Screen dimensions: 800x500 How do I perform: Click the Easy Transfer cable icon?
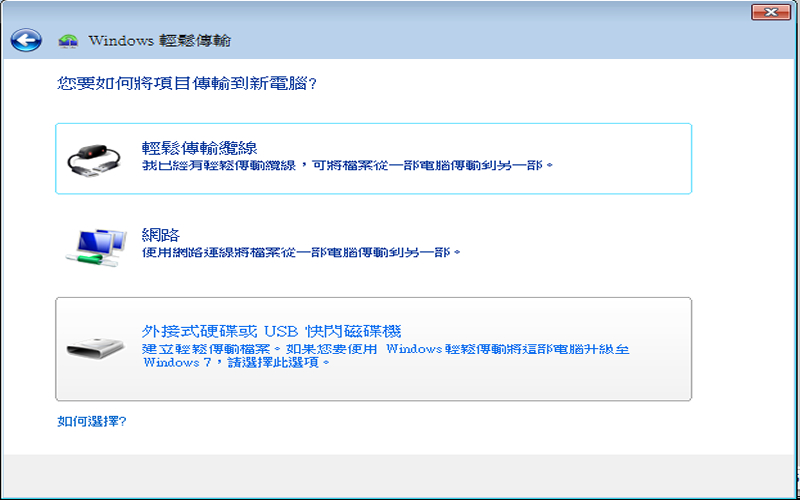point(94,160)
